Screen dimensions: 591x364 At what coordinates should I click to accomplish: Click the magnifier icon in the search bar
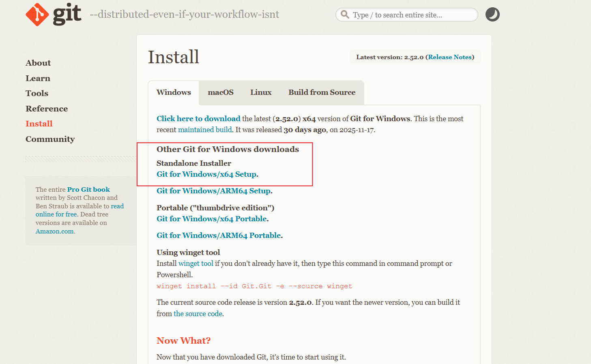344,14
